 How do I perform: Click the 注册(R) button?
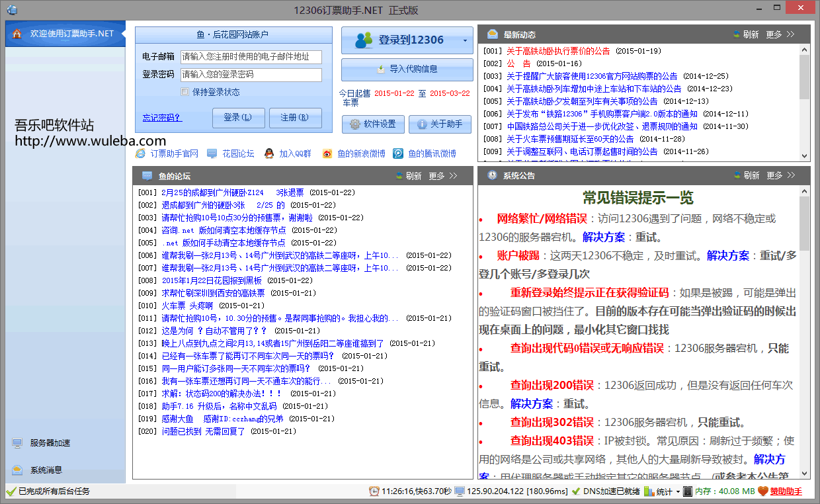[x=296, y=118]
